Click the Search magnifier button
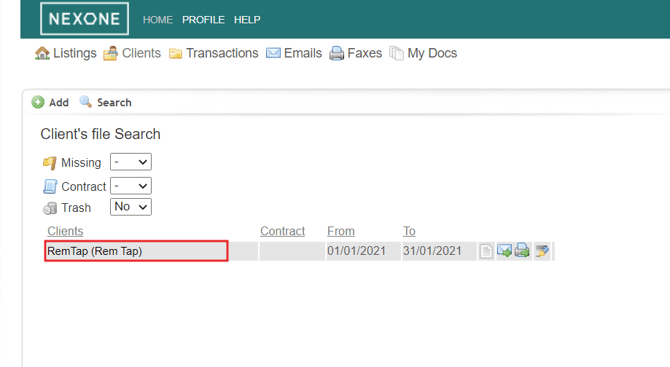The width and height of the screenshot is (670, 367). coord(106,102)
